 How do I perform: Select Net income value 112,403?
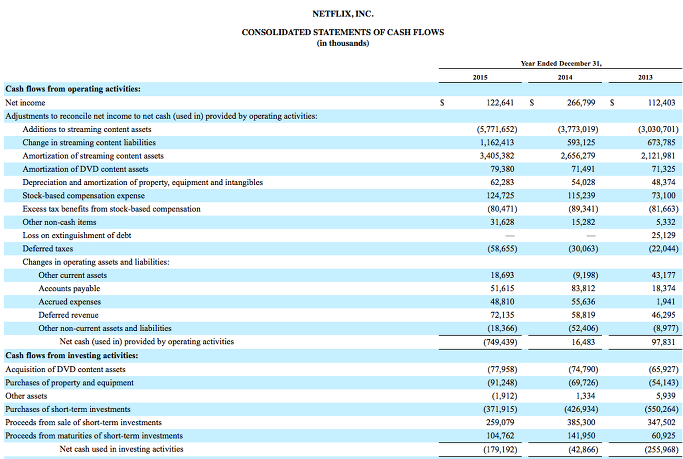[662, 103]
